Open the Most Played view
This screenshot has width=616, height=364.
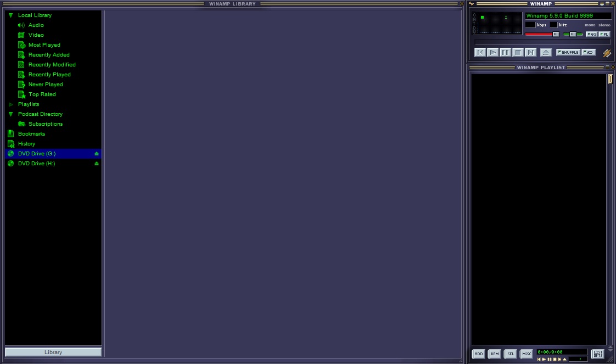click(x=44, y=45)
